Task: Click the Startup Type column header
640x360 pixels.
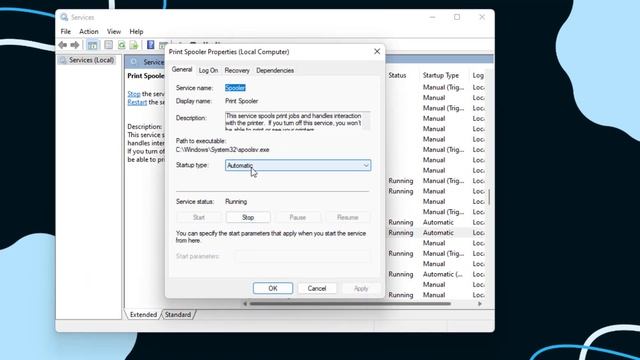Action: pyautogui.click(x=441, y=75)
